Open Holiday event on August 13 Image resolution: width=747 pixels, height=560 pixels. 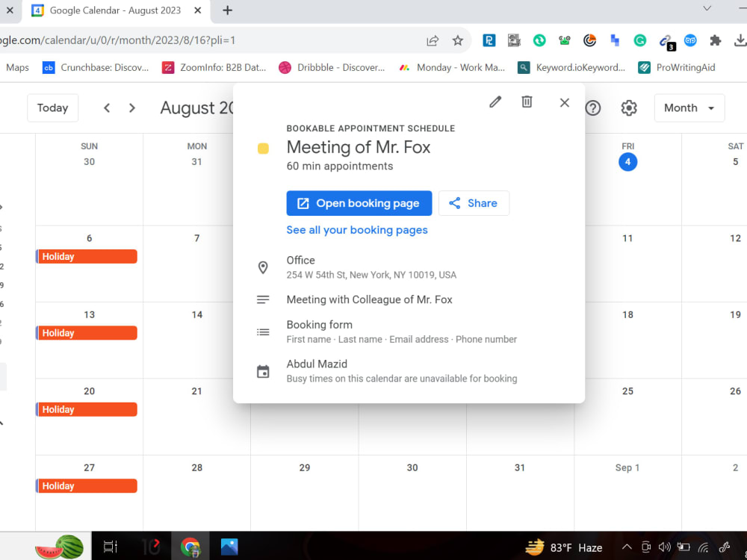87,333
